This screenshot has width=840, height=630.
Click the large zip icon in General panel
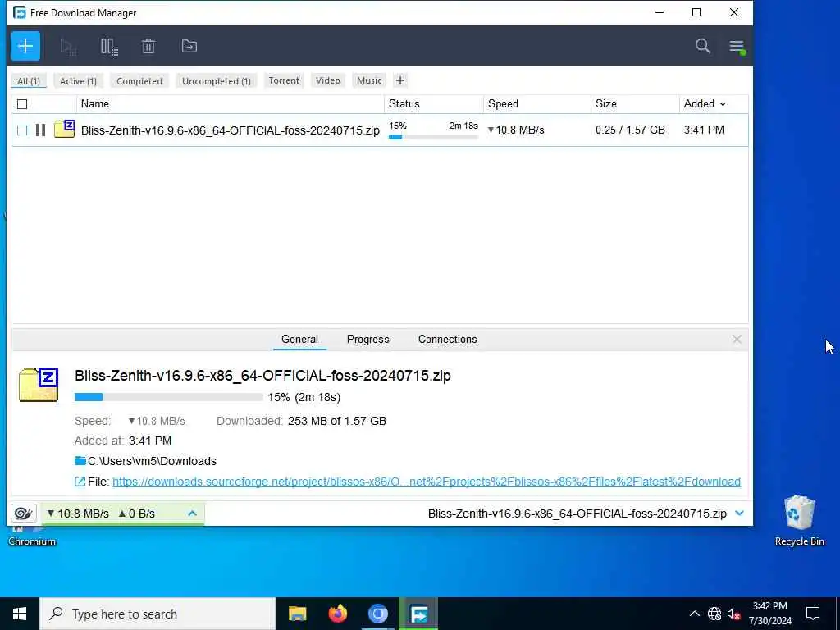(x=38, y=385)
